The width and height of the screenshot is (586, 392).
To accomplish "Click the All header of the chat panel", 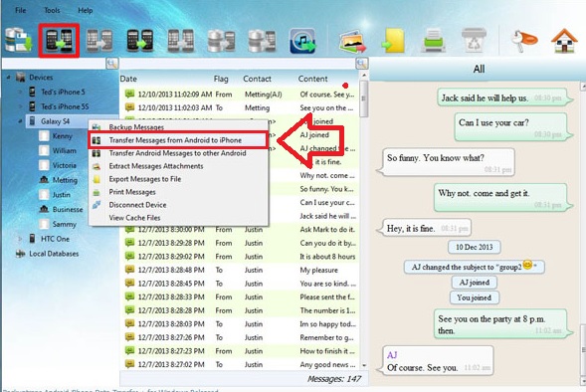I will pyautogui.click(x=479, y=69).
